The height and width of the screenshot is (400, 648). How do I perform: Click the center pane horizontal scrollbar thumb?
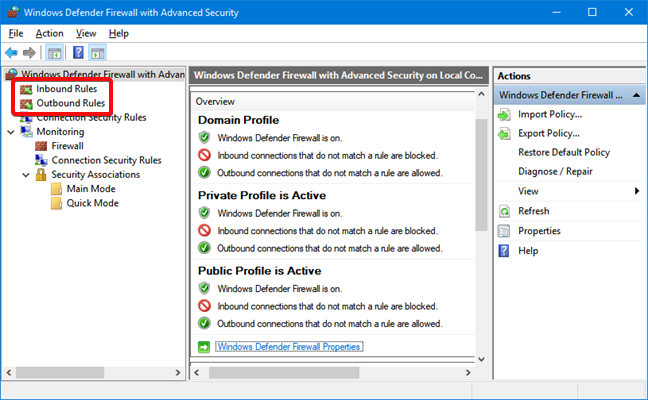(284, 373)
